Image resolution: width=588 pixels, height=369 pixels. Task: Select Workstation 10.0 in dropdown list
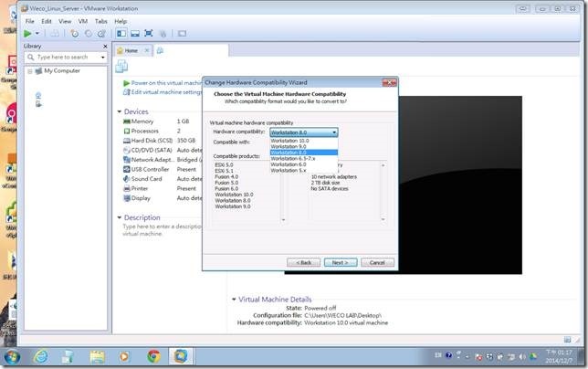pyautogui.click(x=304, y=141)
